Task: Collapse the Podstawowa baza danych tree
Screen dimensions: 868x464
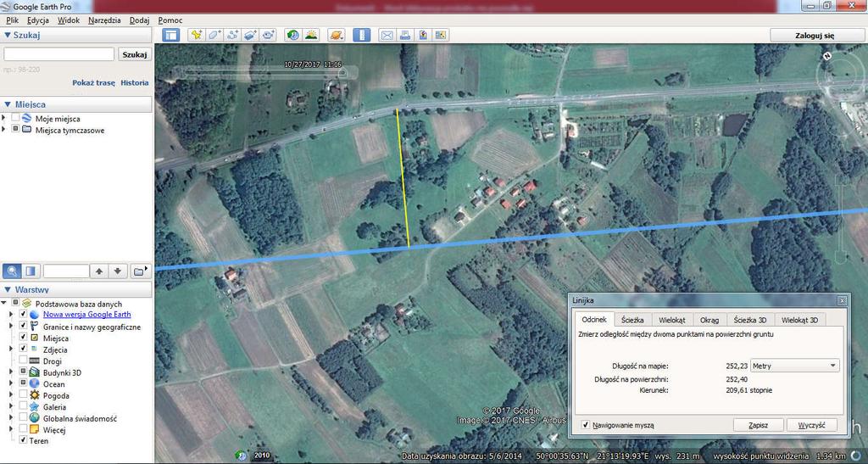Action: click(x=4, y=304)
